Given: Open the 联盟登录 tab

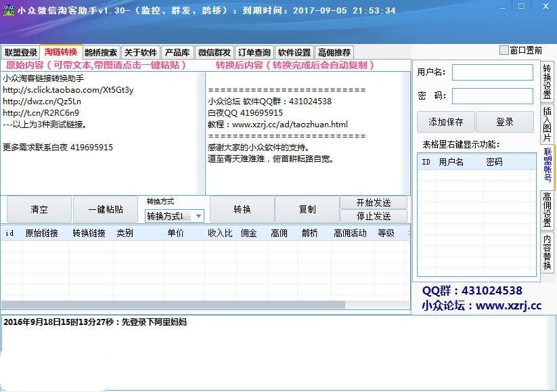Looking at the screenshot, I should pos(20,53).
